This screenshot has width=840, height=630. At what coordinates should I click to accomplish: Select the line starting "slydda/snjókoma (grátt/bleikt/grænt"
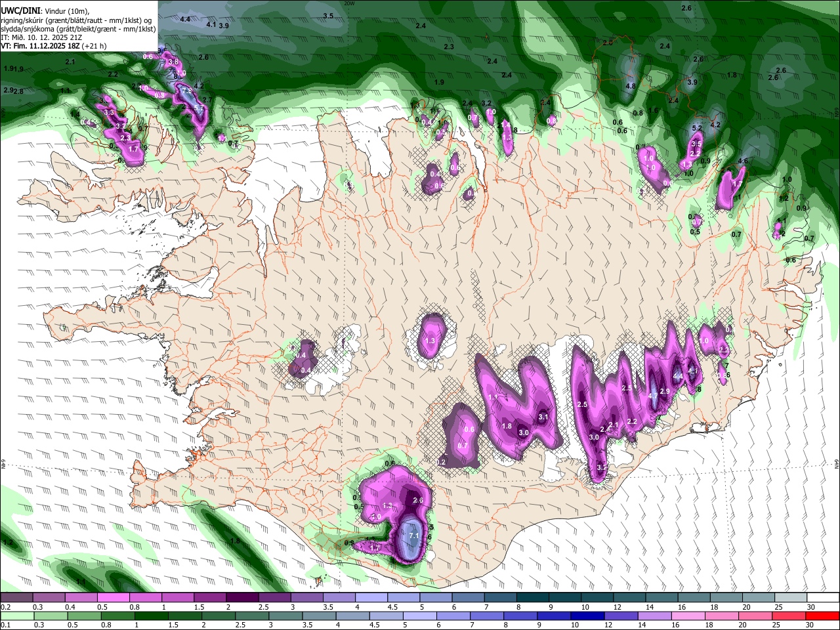coord(78,29)
